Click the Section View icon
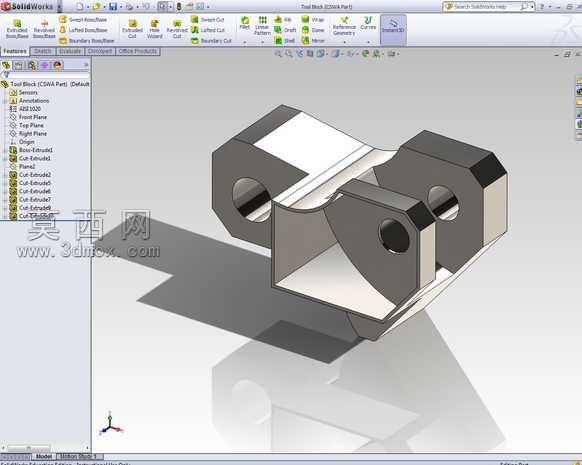 tap(310, 54)
